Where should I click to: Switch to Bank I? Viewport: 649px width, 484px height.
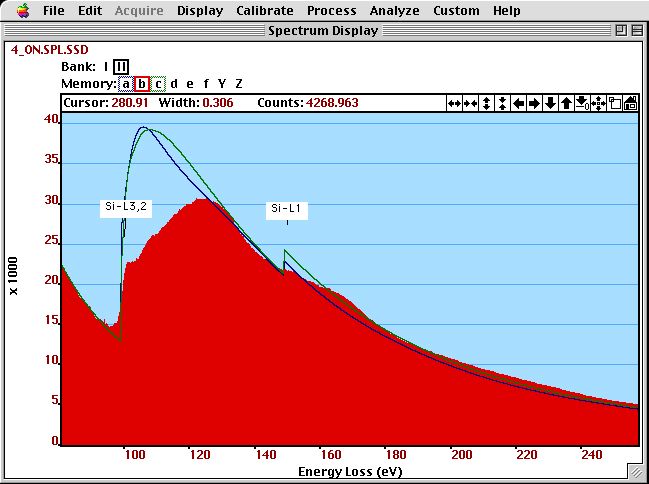[105, 67]
